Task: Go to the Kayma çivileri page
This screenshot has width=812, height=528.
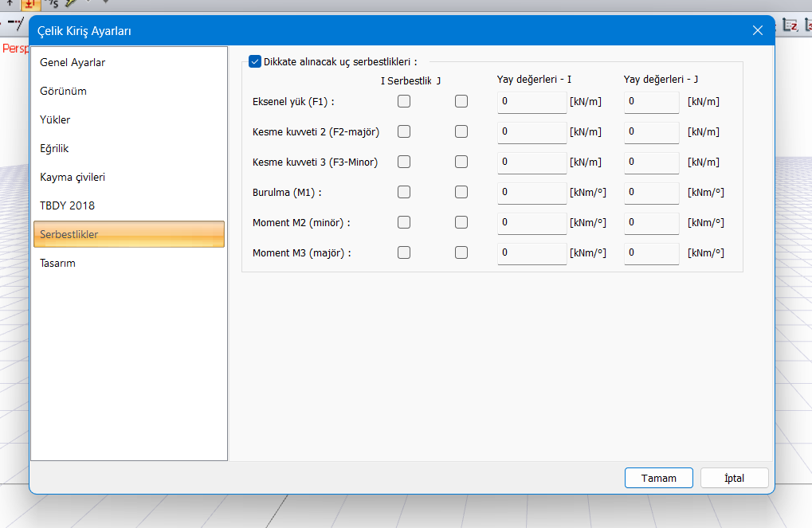Action: [x=73, y=177]
